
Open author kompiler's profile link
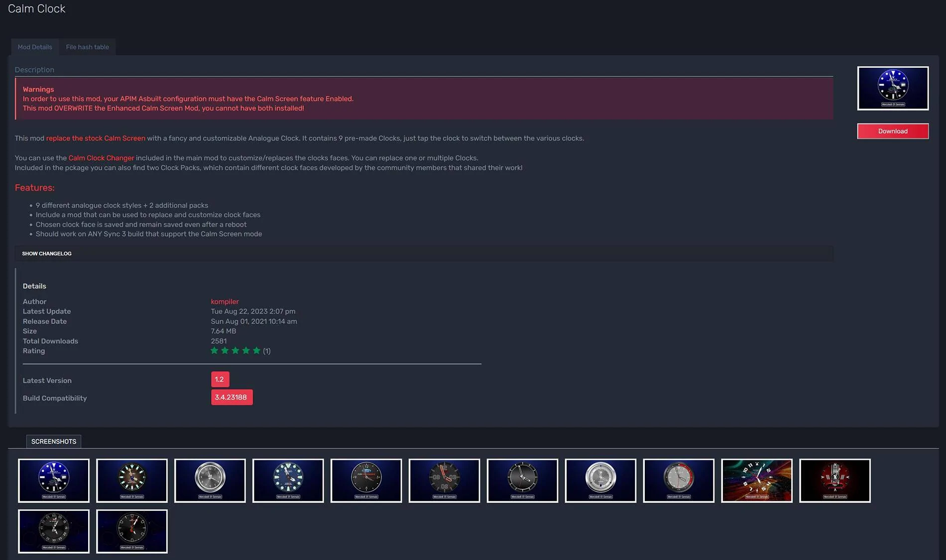tap(225, 302)
